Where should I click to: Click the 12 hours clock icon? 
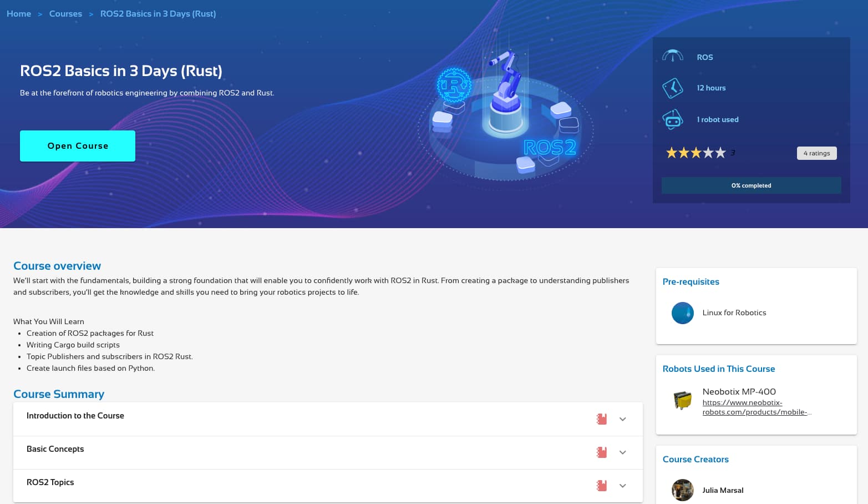(x=673, y=88)
